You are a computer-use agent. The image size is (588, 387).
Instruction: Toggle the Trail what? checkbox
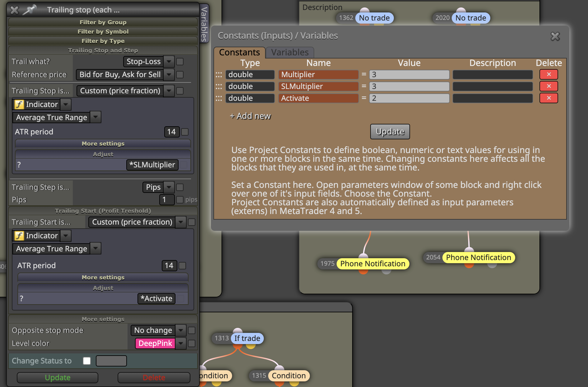180,62
